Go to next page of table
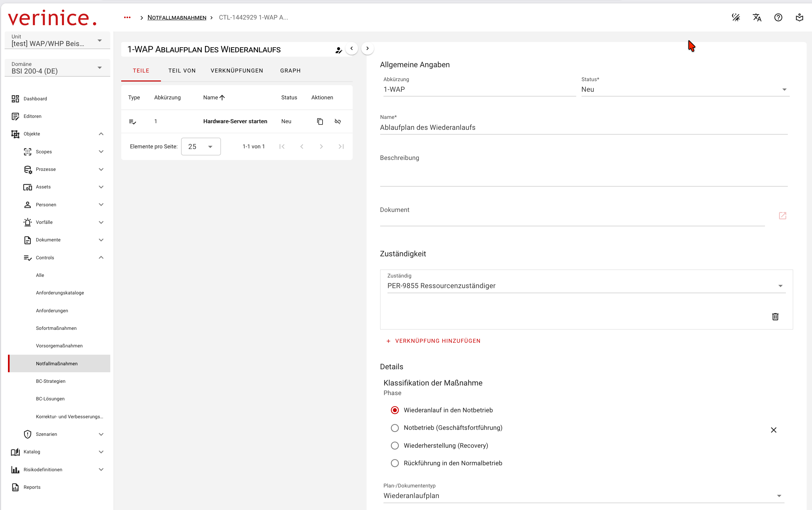This screenshot has height=510, width=812. 321,146
